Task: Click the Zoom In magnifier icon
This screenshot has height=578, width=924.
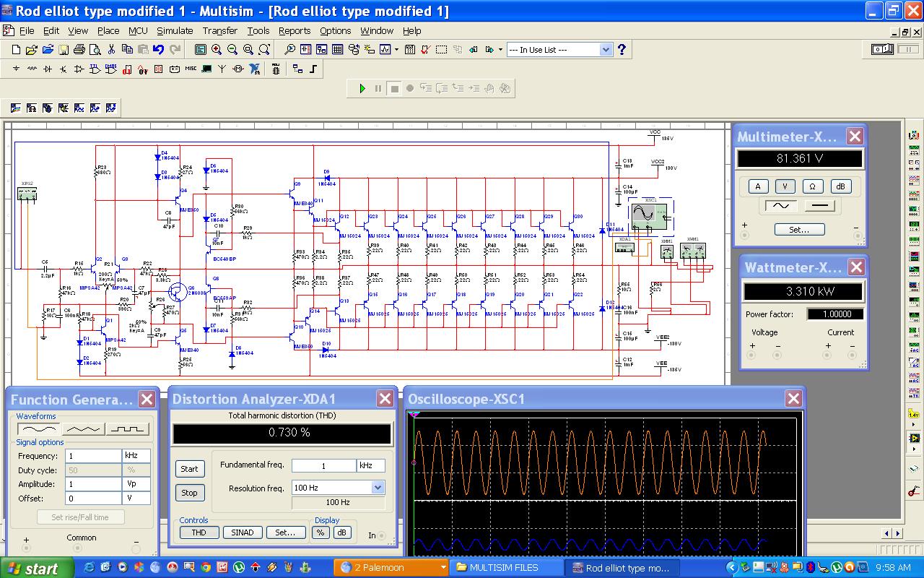Action: 217,50
